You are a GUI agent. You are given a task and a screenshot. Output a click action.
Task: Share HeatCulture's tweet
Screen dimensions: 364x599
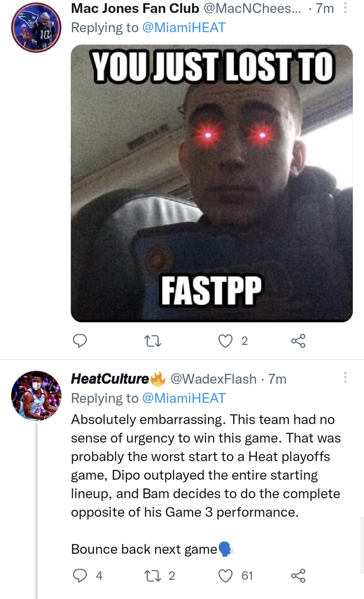298,575
